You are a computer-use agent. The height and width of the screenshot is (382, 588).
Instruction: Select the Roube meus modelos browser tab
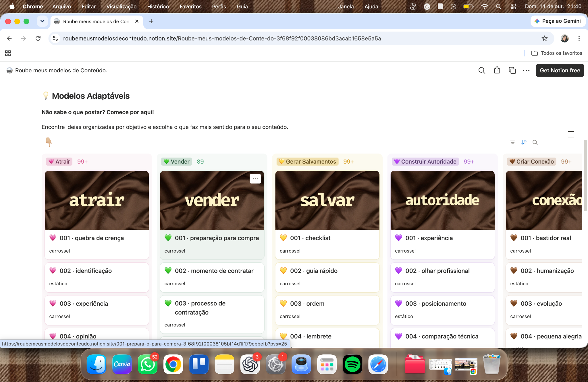pyautogui.click(x=97, y=22)
